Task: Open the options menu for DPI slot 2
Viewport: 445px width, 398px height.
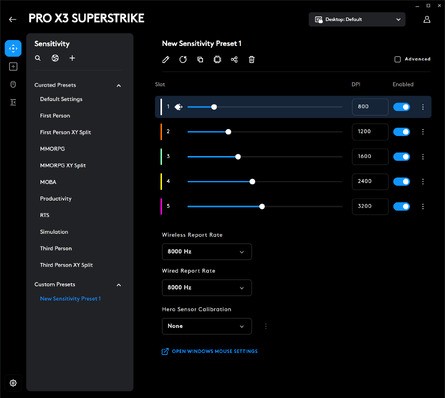Action: click(423, 132)
